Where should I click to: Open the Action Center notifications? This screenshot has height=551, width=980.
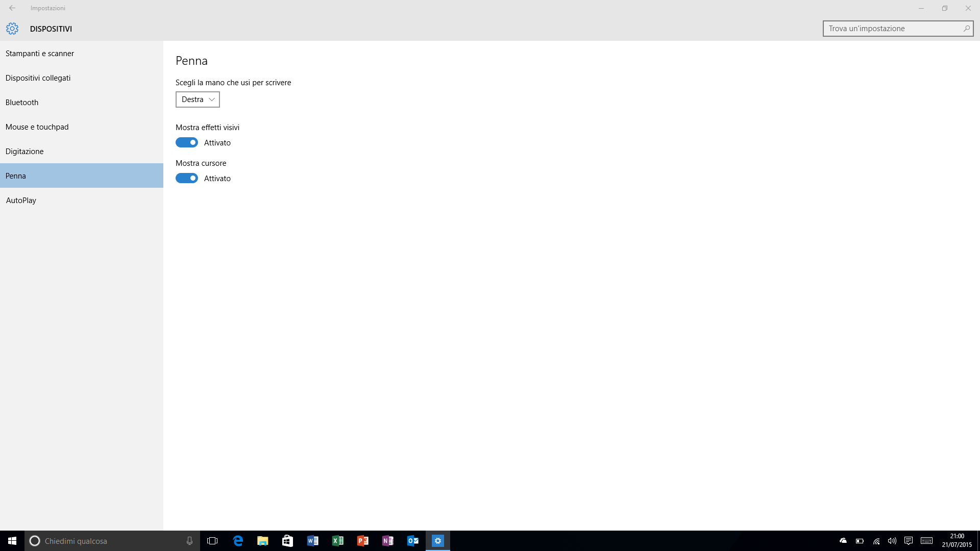click(x=909, y=541)
